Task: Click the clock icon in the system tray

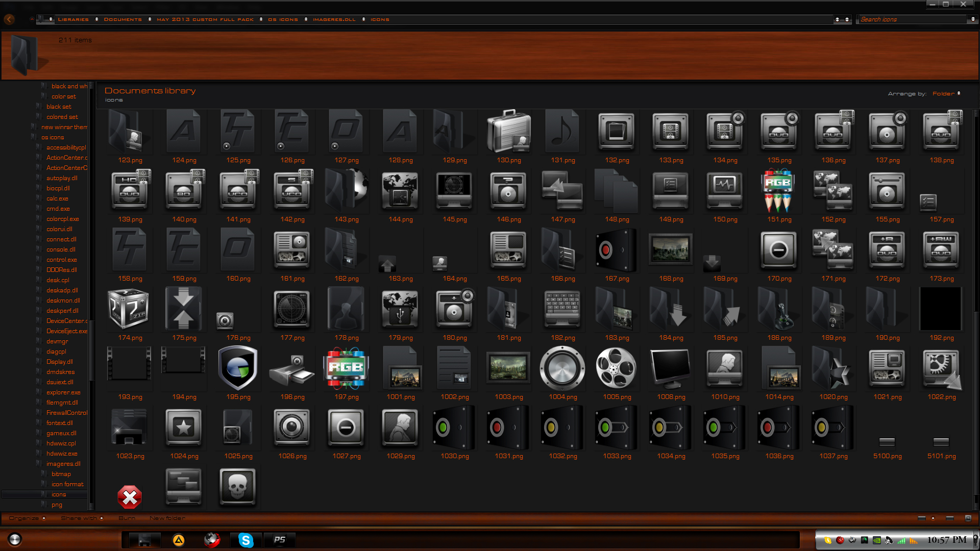Action: point(828,540)
